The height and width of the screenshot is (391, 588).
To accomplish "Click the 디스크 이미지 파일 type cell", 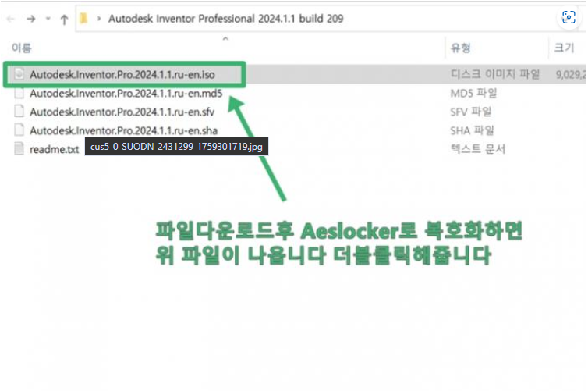I will coord(495,75).
